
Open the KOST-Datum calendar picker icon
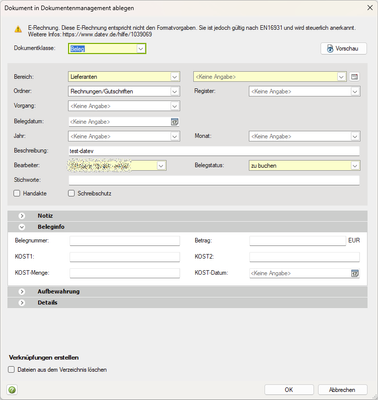(x=355, y=273)
